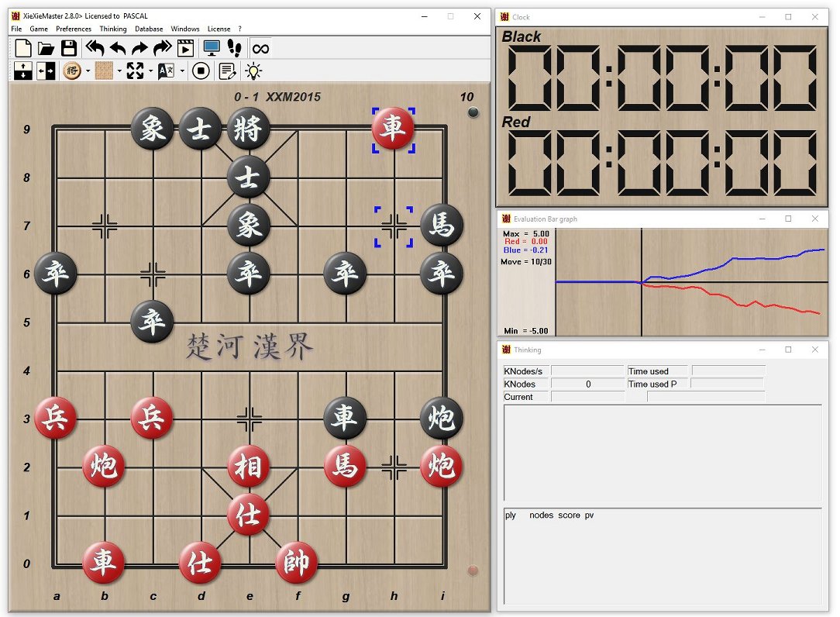This screenshot has height=617, width=840.
Task: Click the auto-replay clapperboard button
Action: (185, 48)
